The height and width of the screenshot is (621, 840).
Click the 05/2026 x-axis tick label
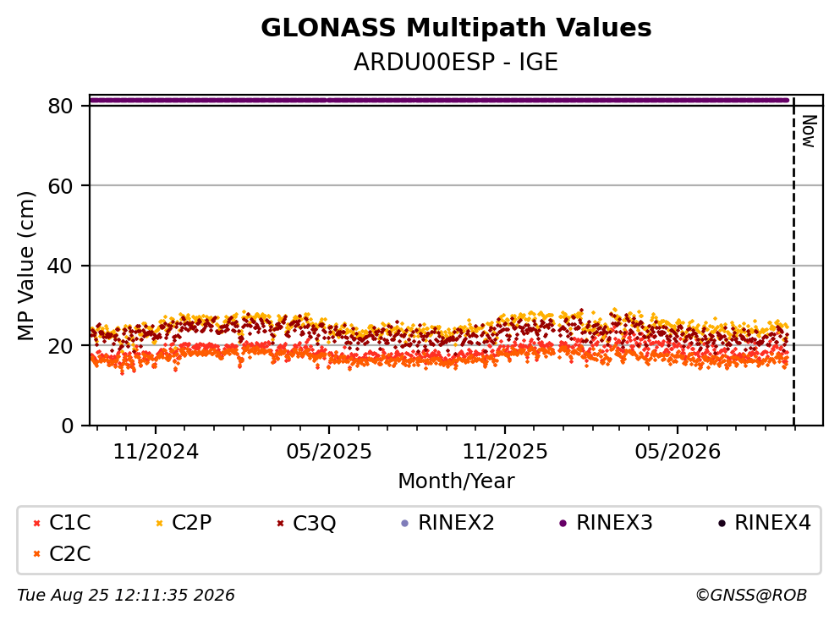(678, 452)
